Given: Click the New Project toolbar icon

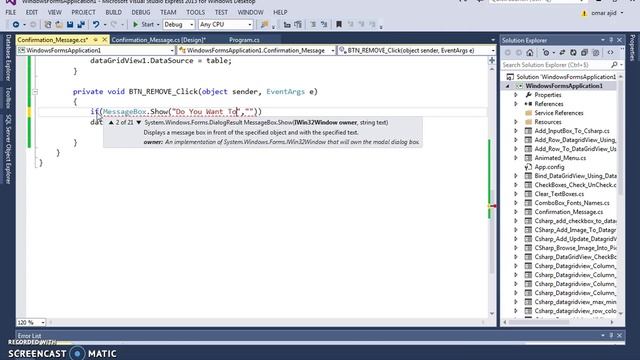Looking at the screenshot, I should pyautogui.click(x=48, y=25).
